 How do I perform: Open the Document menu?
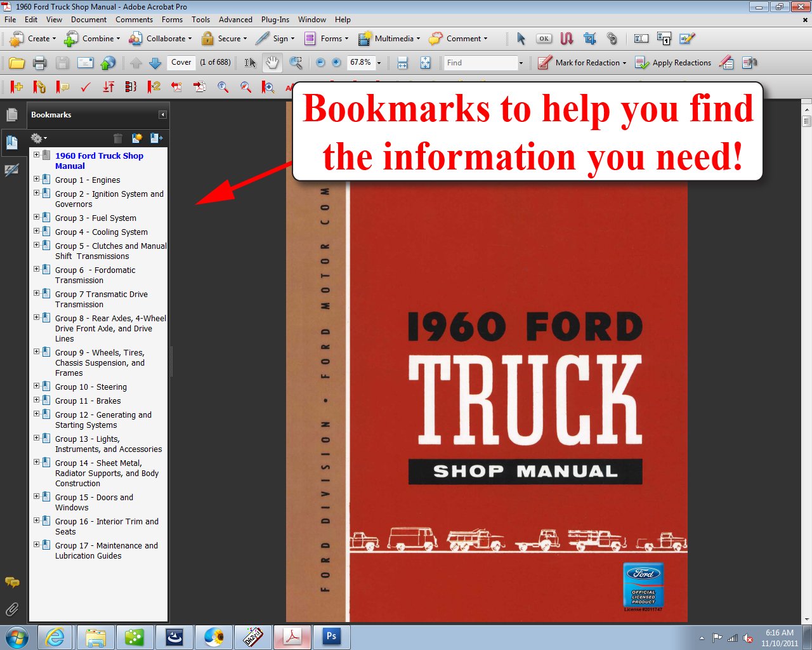(x=89, y=20)
